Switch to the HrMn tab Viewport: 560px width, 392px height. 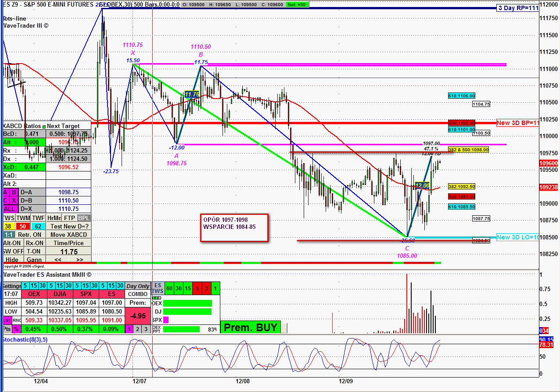click(54, 218)
